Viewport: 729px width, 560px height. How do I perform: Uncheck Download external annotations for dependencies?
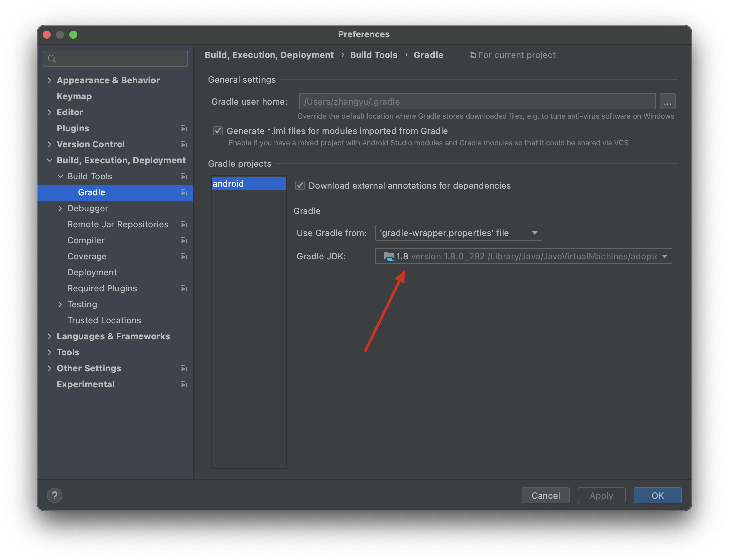(300, 186)
